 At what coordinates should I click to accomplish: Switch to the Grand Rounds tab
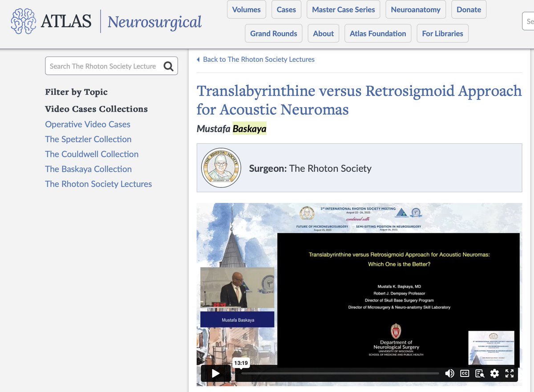273,33
